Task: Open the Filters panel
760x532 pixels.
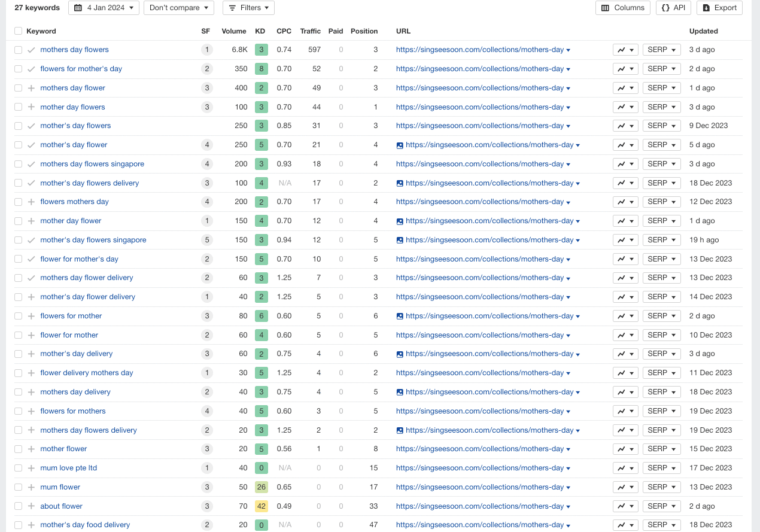Action: point(248,8)
